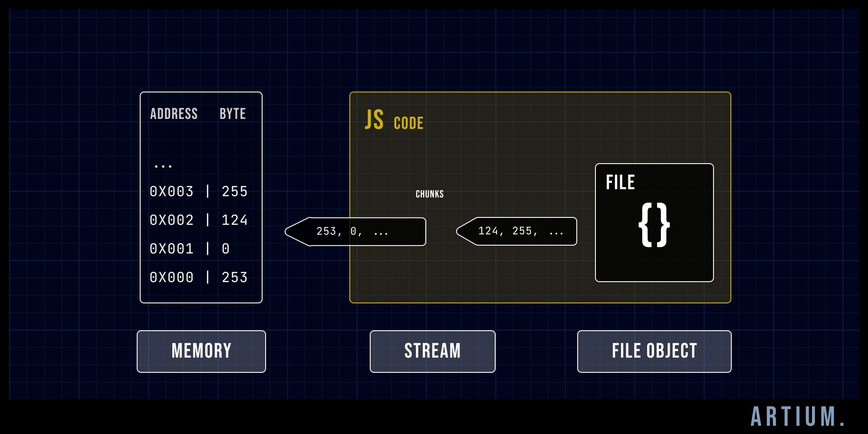
Task: Click byte value 255 in the 0X003 row
Action: pyautogui.click(x=234, y=191)
